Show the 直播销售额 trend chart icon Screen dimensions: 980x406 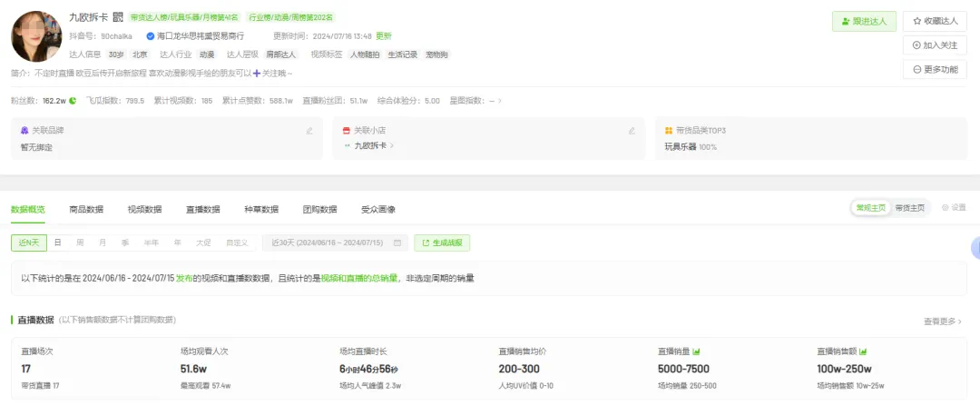click(863, 352)
